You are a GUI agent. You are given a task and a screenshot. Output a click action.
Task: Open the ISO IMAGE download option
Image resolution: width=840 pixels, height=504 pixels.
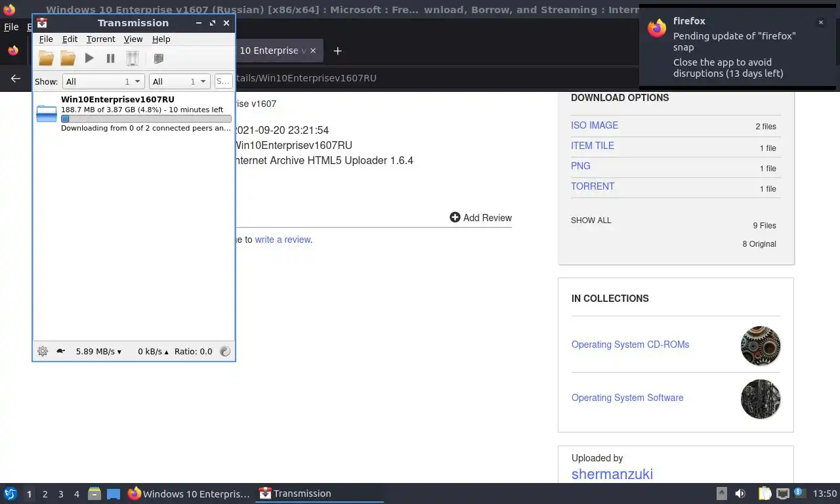(595, 125)
